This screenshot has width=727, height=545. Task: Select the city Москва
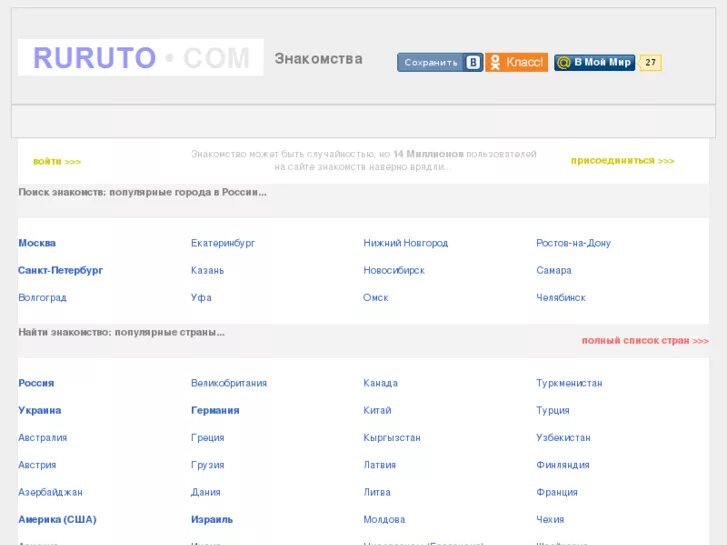(x=37, y=243)
